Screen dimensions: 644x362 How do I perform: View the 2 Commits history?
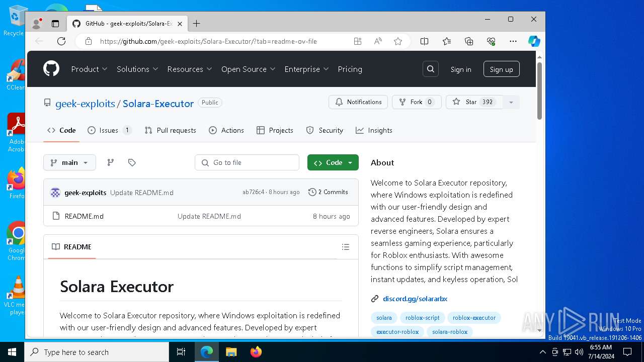click(328, 192)
